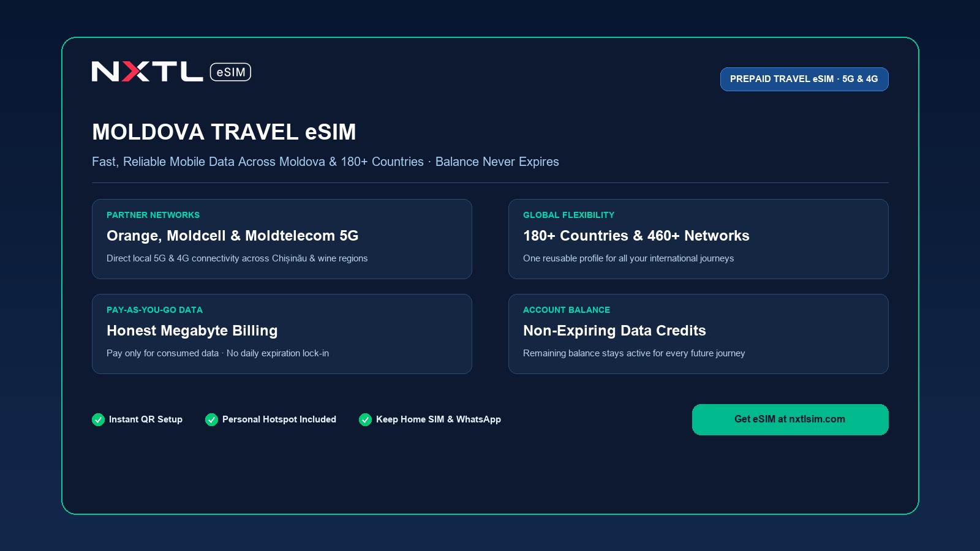The height and width of the screenshot is (551, 980).
Task: Click '180+ Countries & 460+ Networks' title
Action: (636, 236)
